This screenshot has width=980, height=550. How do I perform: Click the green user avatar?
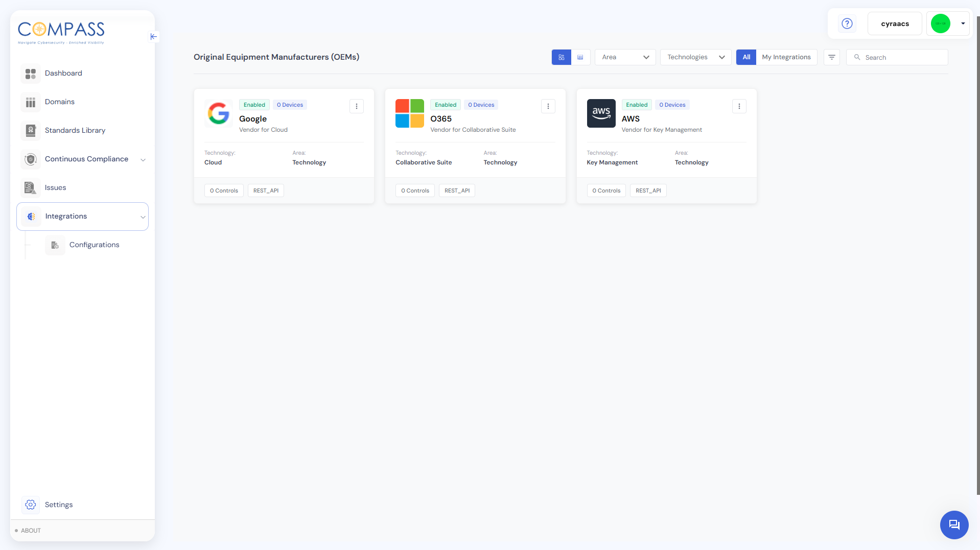[941, 23]
